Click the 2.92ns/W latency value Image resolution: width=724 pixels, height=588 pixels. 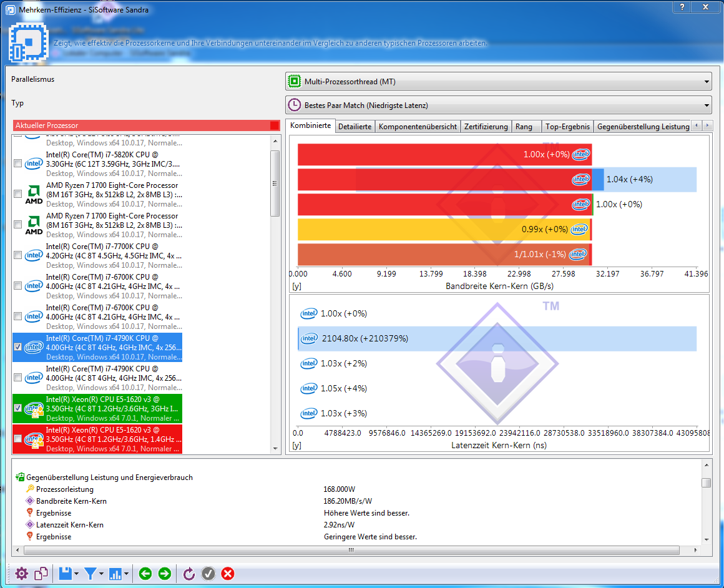tap(338, 524)
